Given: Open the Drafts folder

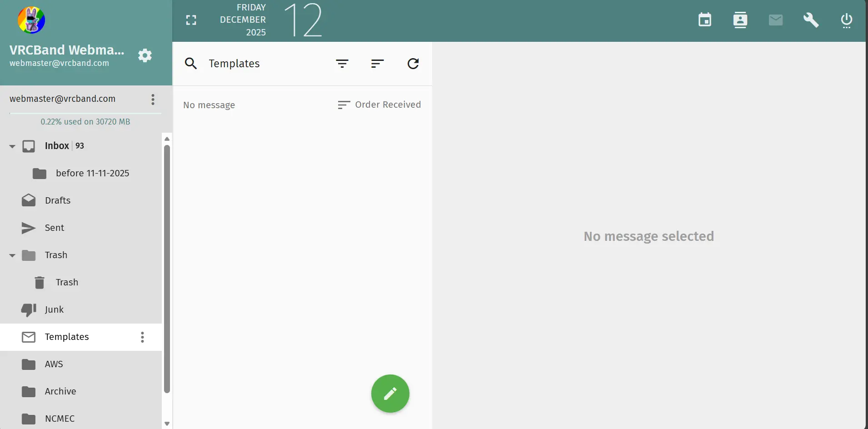Looking at the screenshot, I should coord(58,200).
